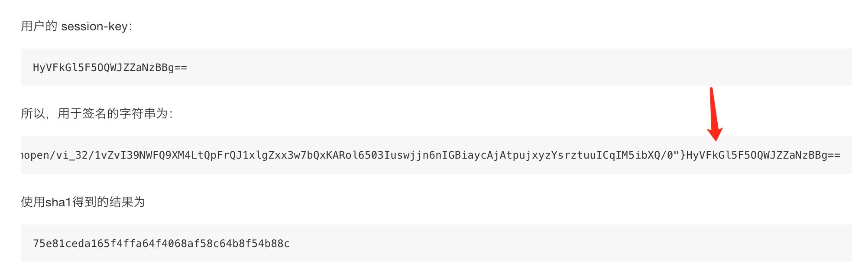The width and height of the screenshot is (868, 280).
Task: Click the 签名 word in the second paragraph
Action: pos(94,114)
